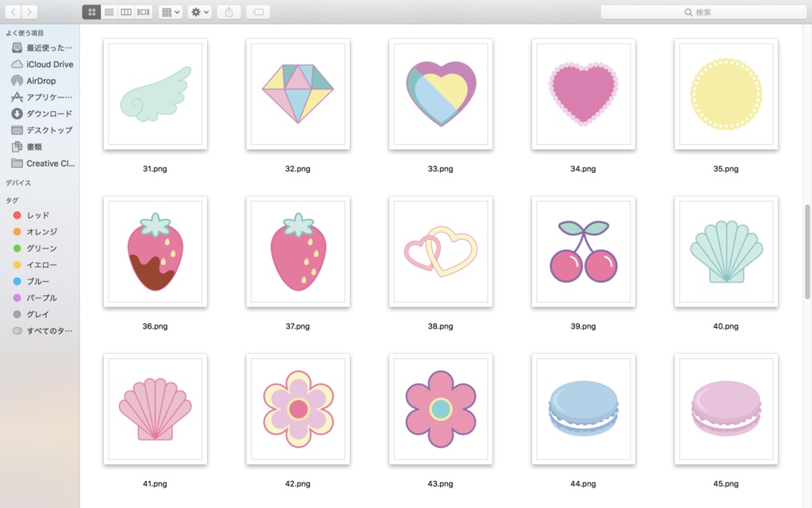Click the edit tags toolbar button
This screenshot has height=508, width=812.
(x=258, y=12)
